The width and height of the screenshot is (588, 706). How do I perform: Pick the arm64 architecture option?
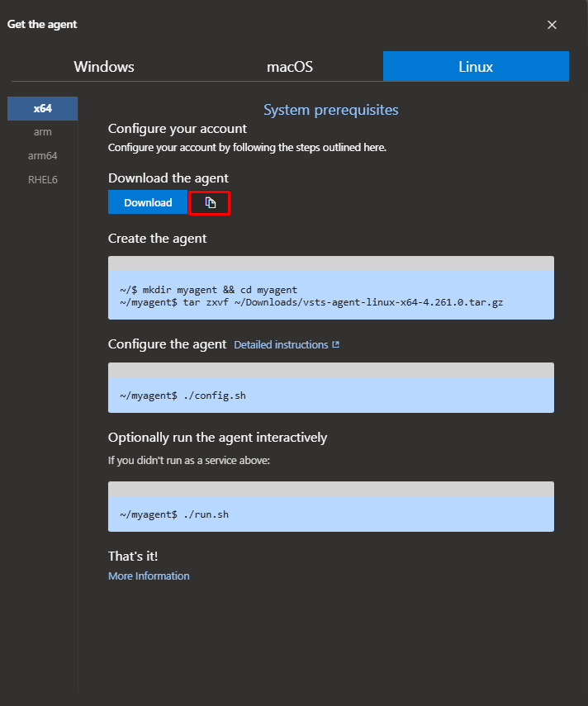point(43,156)
